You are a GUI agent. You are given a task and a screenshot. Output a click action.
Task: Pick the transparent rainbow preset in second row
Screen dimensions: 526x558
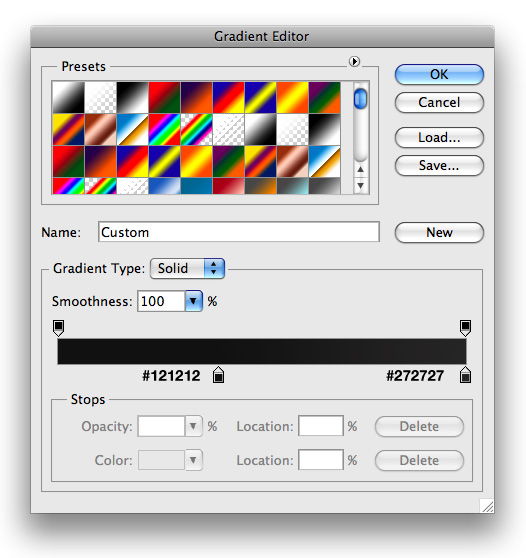tap(196, 130)
